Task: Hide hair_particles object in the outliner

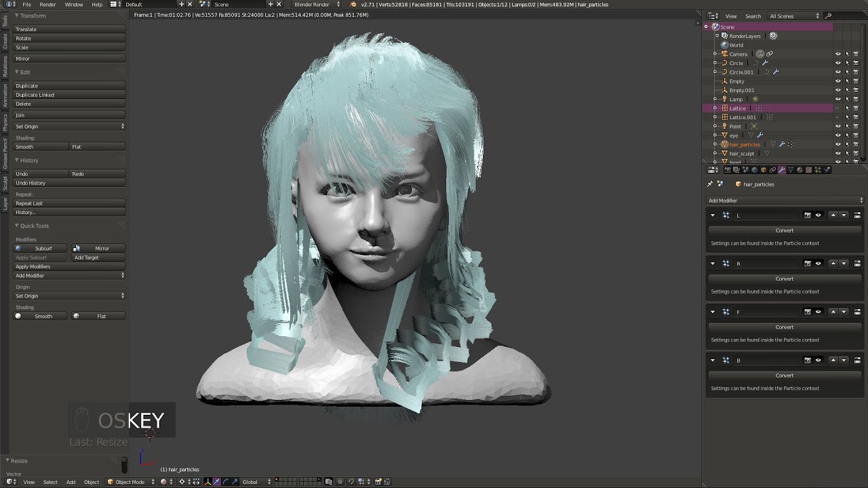Action: [837, 144]
